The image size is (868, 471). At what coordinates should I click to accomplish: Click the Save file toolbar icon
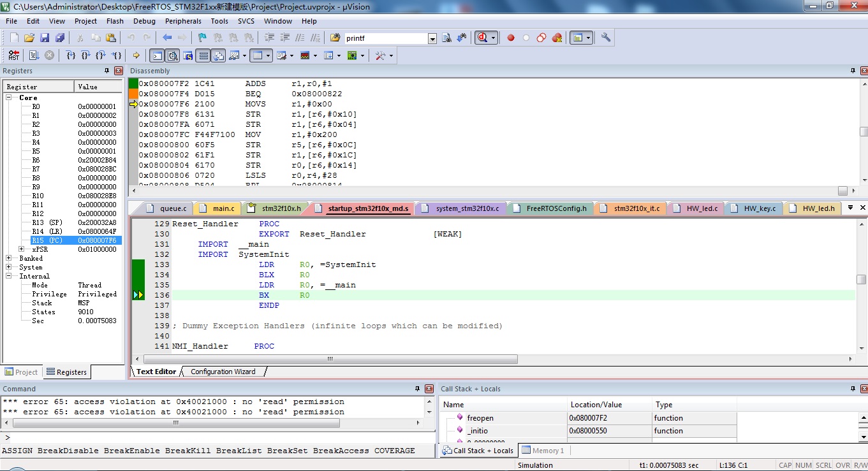(x=45, y=38)
